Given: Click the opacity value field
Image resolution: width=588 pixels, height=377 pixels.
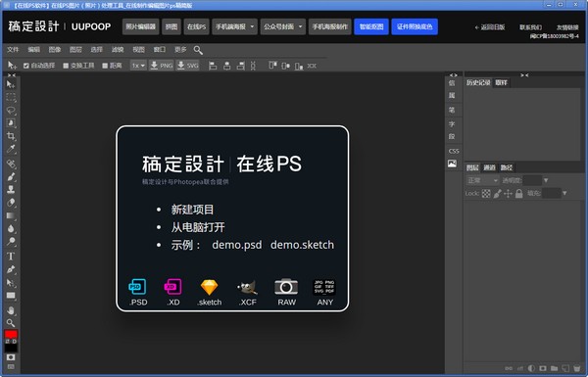Looking at the screenshot, I should [x=532, y=180].
